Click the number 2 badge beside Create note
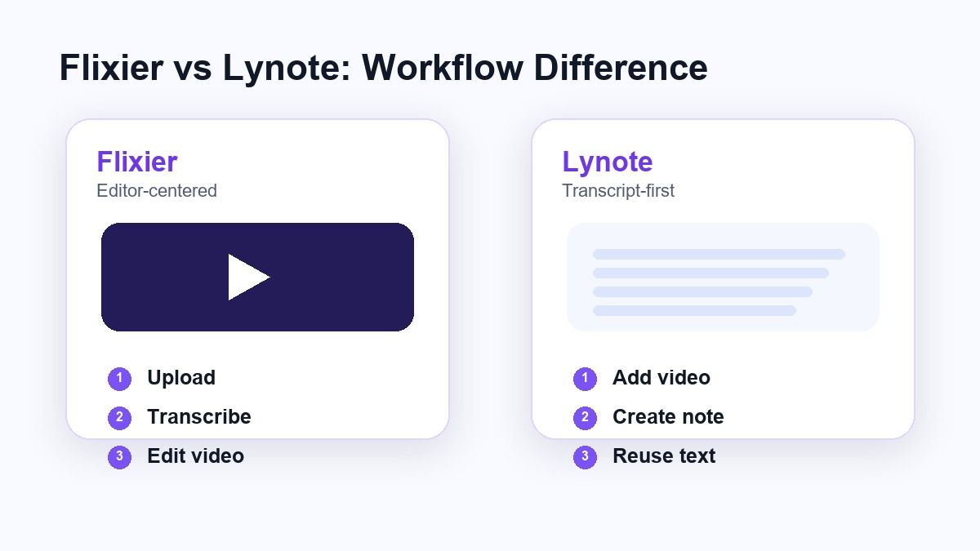Viewport: 980px width, 551px height. pyautogui.click(x=585, y=418)
